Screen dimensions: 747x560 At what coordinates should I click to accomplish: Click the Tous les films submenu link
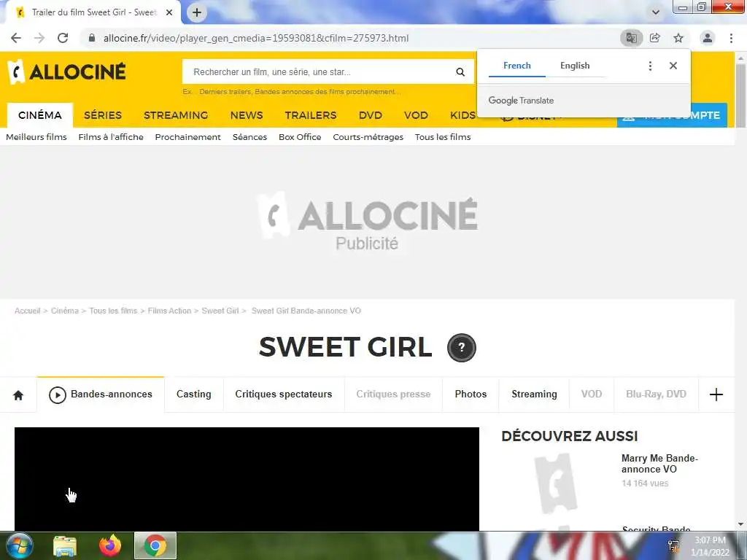tap(443, 137)
